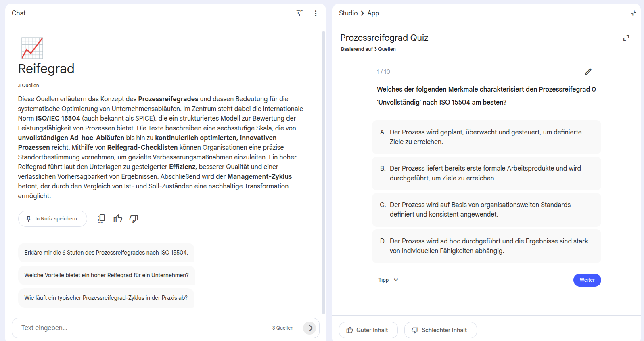Screen dimensions: 644x341
Task: Select answer B about formal work products
Action: point(486,173)
